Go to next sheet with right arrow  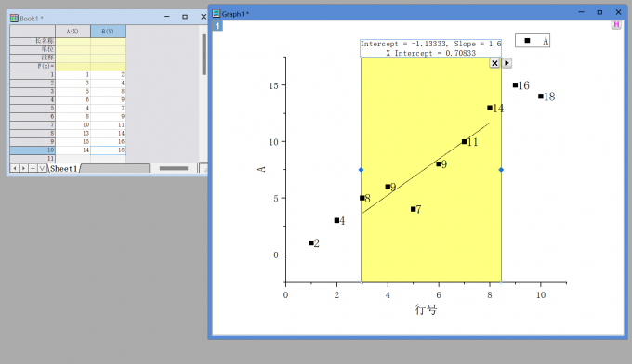coord(23,168)
